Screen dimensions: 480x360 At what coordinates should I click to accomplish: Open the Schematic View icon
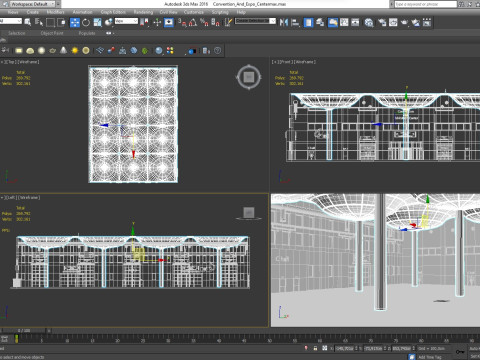point(355,22)
